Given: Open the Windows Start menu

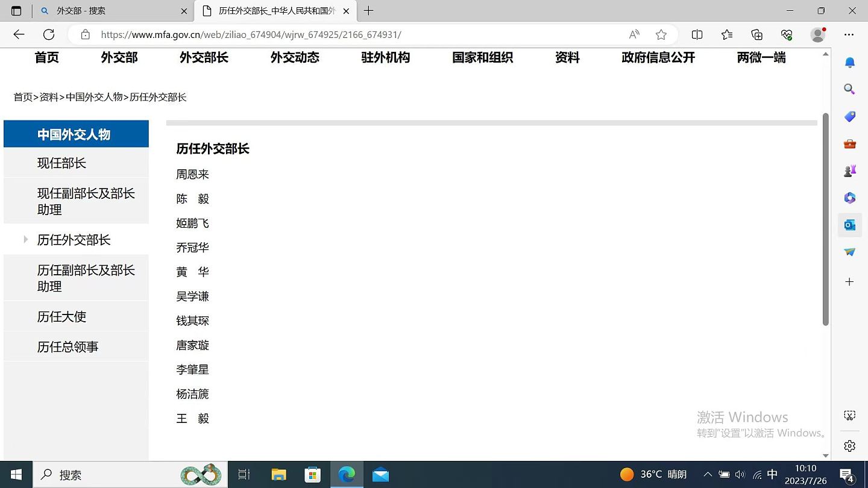Looking at the screenshot, I should point(16,475).
